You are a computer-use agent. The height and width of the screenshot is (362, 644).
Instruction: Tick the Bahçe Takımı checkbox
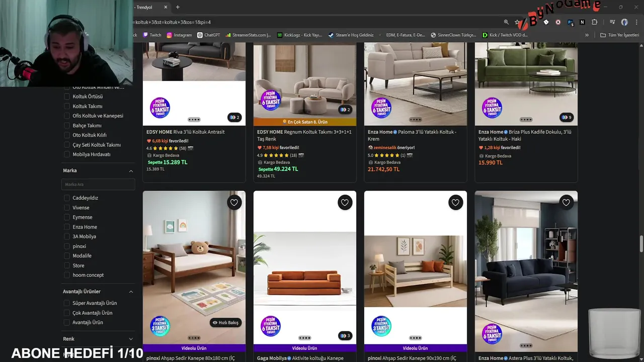[x=67, y=126]
